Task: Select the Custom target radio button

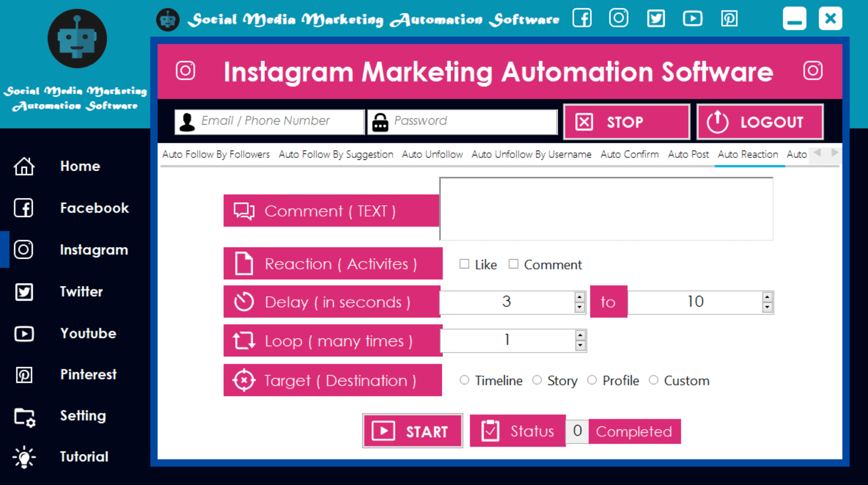Action: click(653, 380)
